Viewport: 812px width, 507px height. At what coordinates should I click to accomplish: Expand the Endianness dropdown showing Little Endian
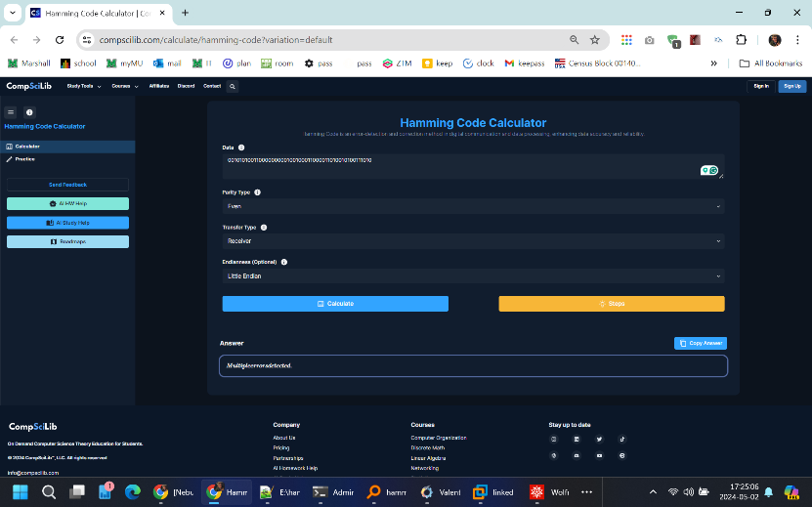(473, 275)
